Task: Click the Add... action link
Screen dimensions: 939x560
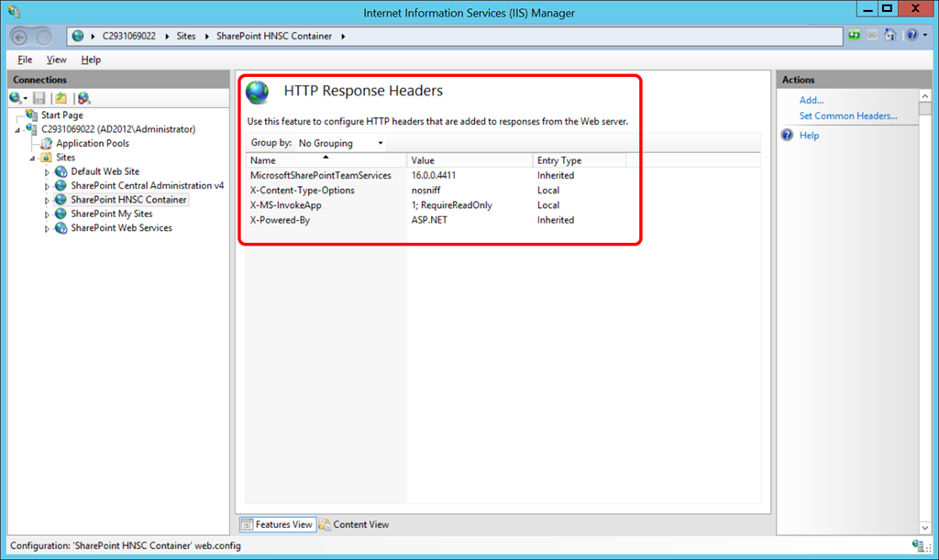Action: (812, 100)
